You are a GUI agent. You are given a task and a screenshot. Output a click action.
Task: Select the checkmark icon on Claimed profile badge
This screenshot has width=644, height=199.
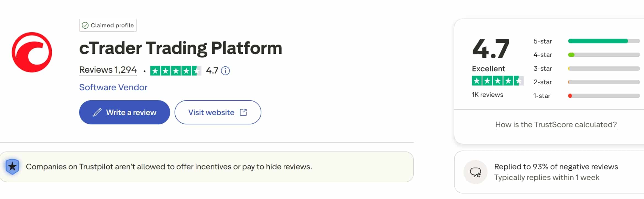85,25
